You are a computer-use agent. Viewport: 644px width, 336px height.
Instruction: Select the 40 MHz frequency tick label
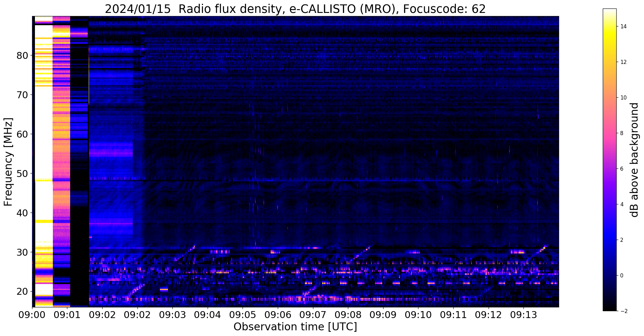[x=23, y=213]
